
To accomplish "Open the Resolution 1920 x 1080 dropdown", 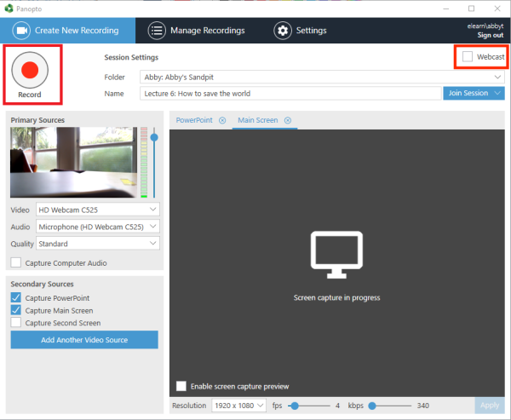I will click(x=239, y=406).
